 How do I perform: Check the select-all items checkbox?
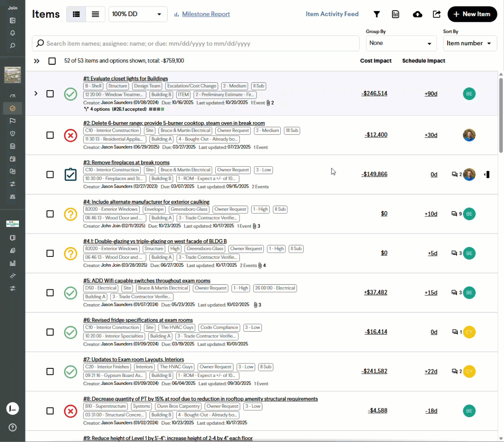52,61
